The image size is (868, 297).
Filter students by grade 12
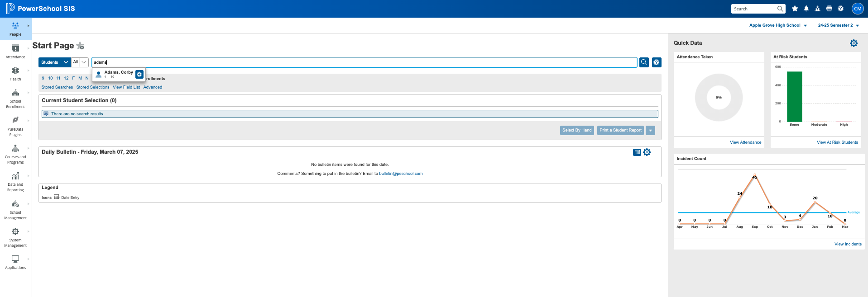coord(66,78)
